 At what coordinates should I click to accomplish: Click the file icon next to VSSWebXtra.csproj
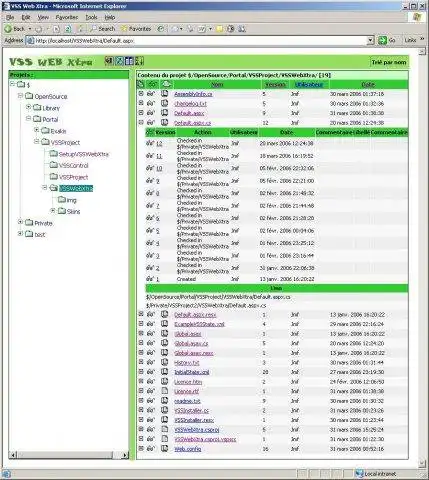tap(165, 429)
